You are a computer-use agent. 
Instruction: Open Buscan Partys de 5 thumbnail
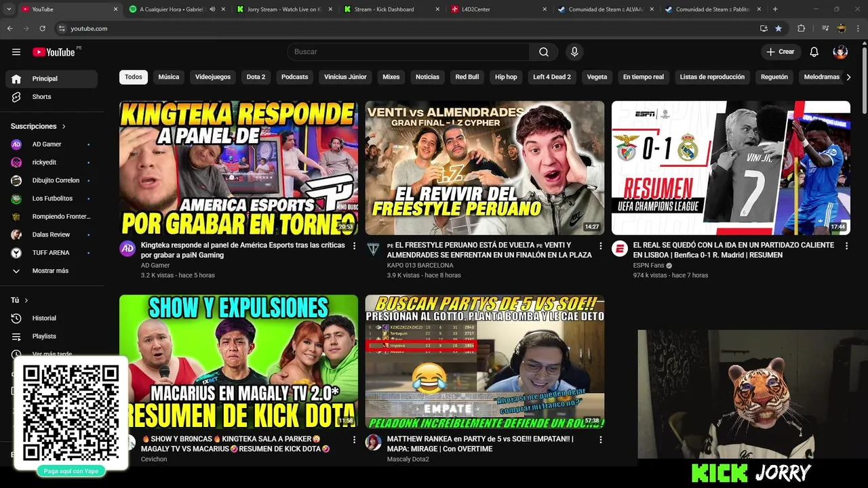pos(485,361)
